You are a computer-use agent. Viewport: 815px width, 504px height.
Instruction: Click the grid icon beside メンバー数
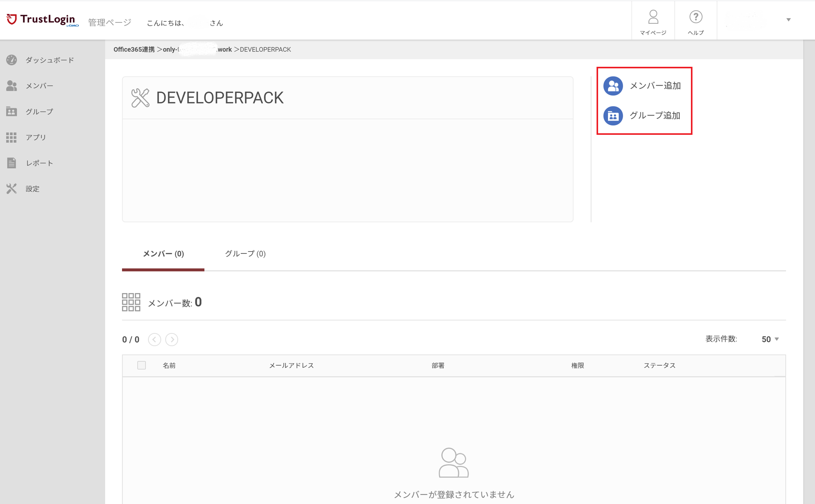(x=132, y=302)
